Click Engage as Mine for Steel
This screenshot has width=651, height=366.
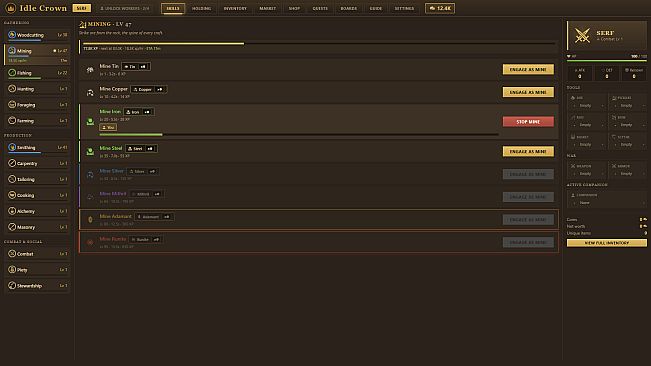pyautogui.click(x=528, y=151)
